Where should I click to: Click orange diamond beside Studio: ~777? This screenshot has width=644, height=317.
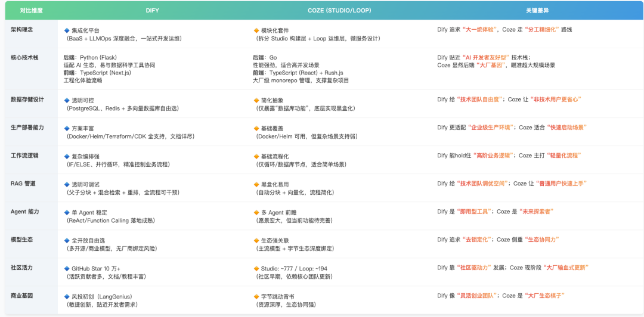[256, 269]
